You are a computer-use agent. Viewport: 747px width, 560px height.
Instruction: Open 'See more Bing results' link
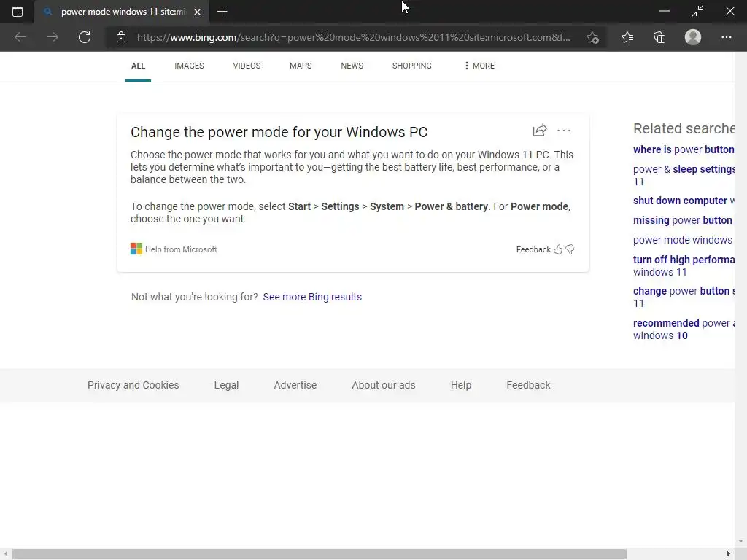(312, 297)
